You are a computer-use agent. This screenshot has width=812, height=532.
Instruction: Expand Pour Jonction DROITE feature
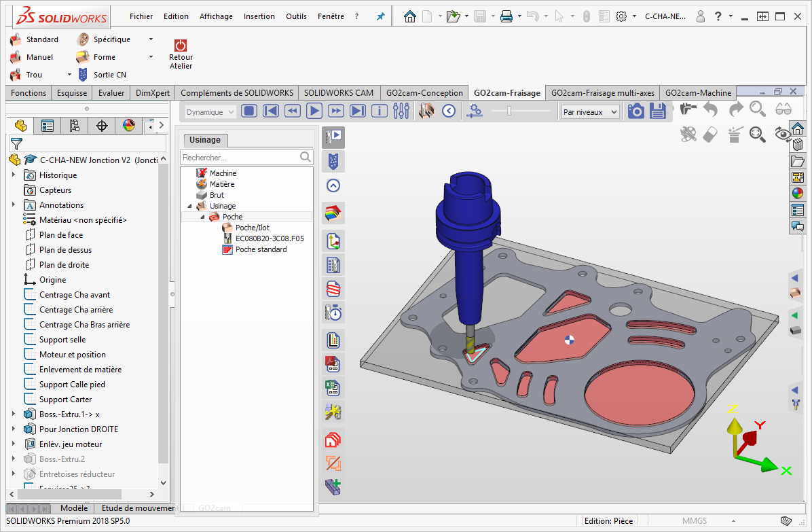pos(14,429)
